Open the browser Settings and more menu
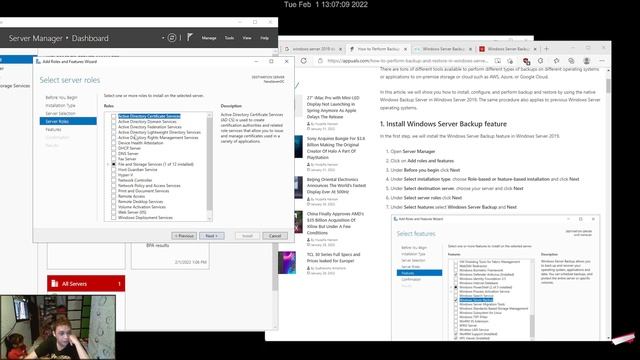 pos(602,61)
